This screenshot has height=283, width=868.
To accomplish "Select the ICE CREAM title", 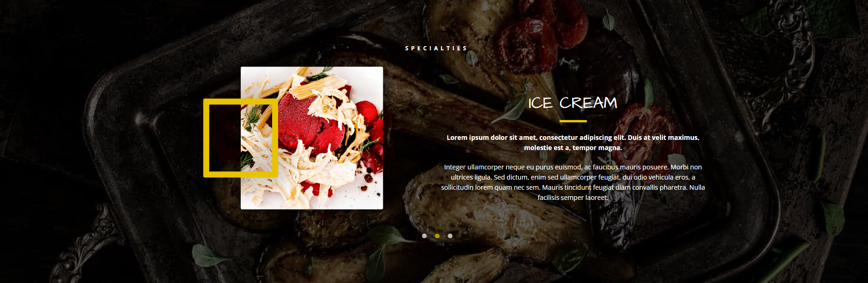I will click(x=573, y=103).
